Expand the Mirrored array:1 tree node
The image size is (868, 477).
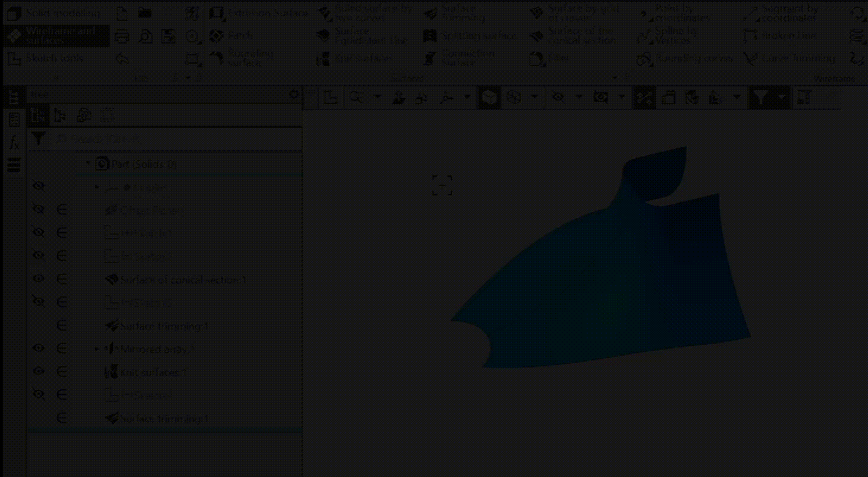tap(98, 349)
